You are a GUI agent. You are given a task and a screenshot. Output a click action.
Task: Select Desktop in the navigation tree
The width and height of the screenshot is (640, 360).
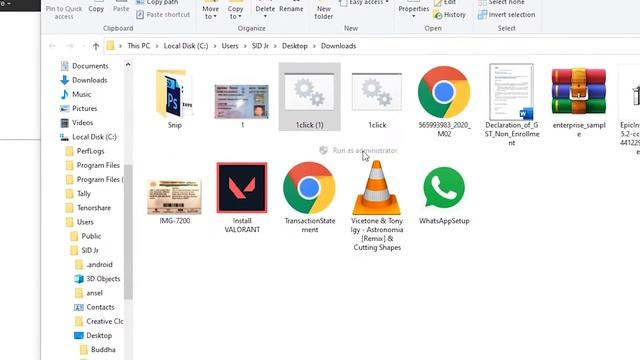93,336
